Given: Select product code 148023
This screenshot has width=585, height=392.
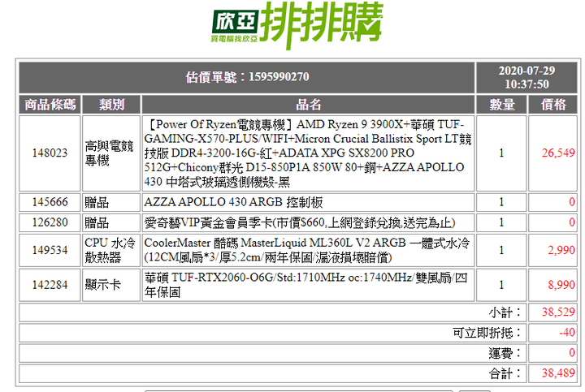Looking at the screenshot, I should [x=50, y=153].
